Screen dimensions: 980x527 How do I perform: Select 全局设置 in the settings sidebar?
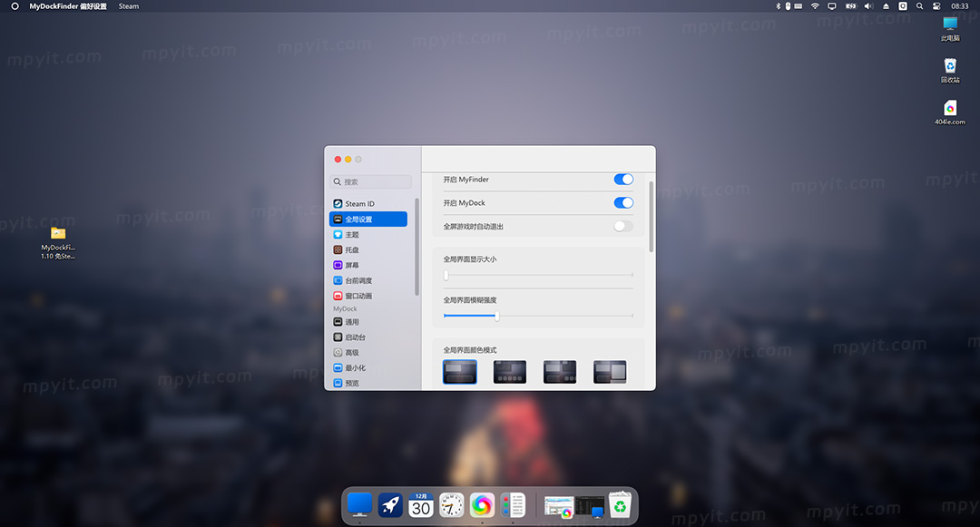coord(368,220)
